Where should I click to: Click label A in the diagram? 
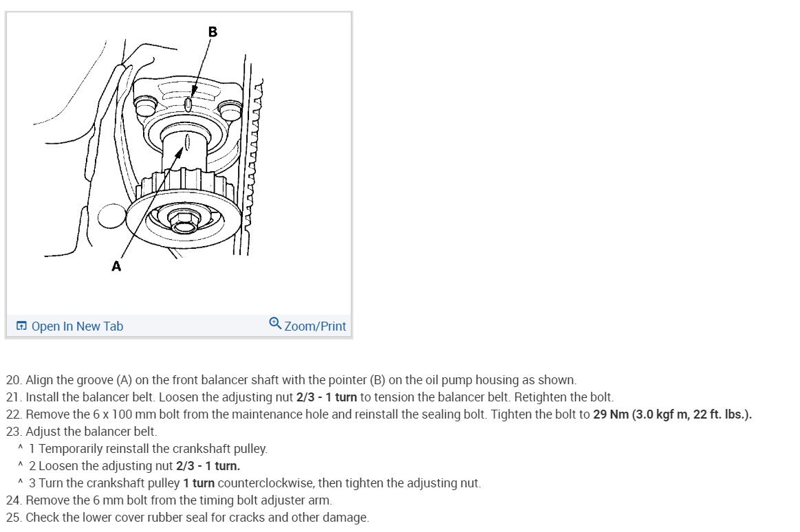(x=116, y=266)
